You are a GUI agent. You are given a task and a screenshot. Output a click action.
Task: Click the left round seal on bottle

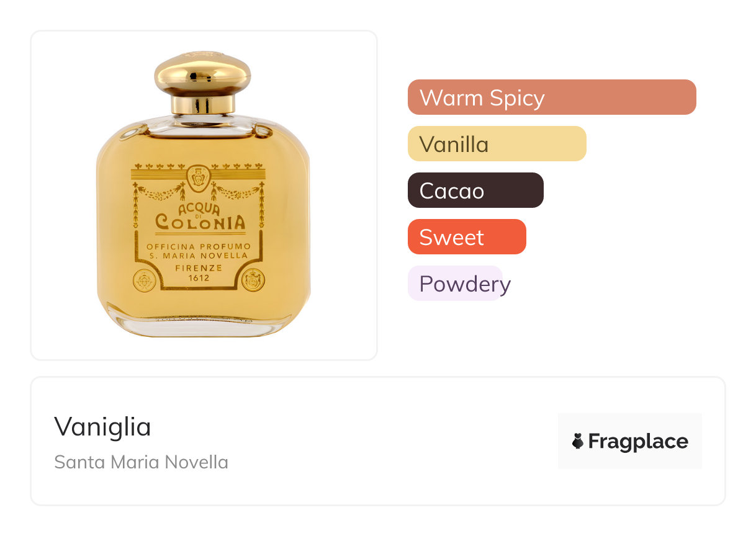coord(145,281)
